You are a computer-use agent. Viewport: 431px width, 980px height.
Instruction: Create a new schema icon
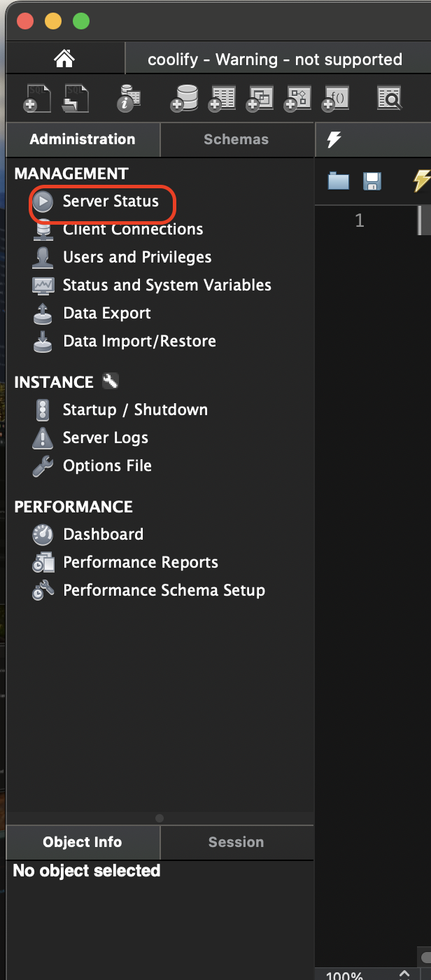click(184, 99)
